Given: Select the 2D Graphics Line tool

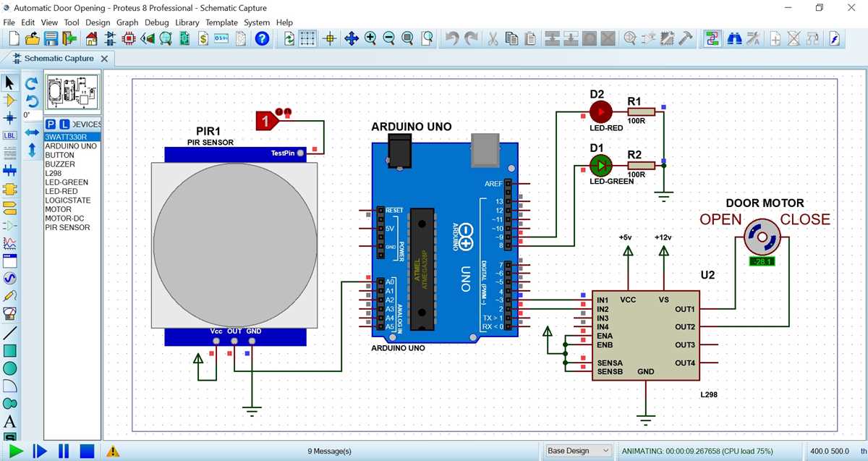Looking at the screenshot, I should coord(10,334).
